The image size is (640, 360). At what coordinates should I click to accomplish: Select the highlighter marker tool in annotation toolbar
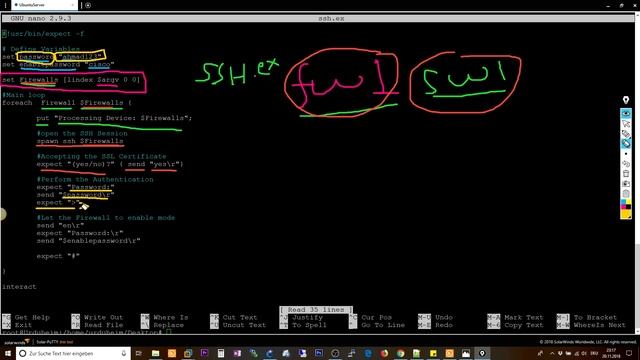[626, 144]
